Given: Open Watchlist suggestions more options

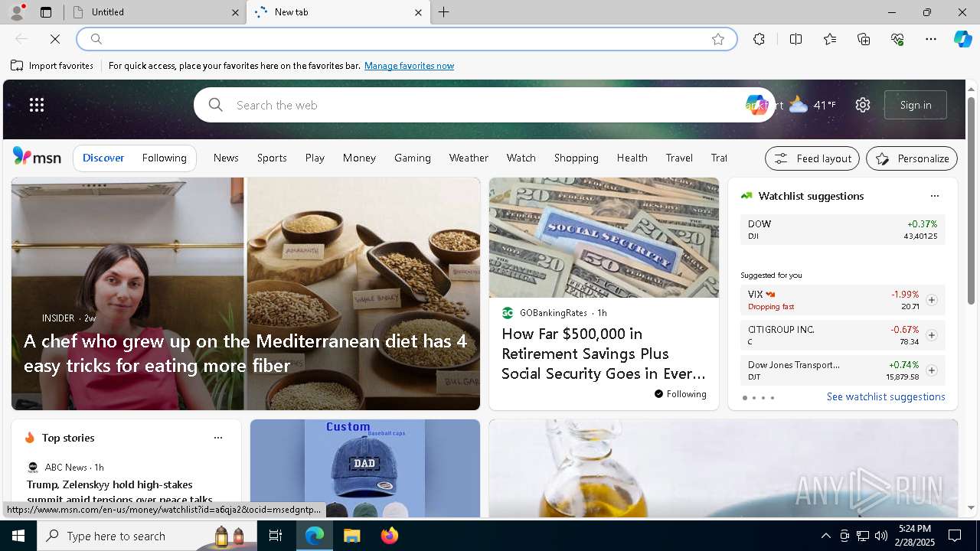Looking at the screenshot, I should [934, 196].
